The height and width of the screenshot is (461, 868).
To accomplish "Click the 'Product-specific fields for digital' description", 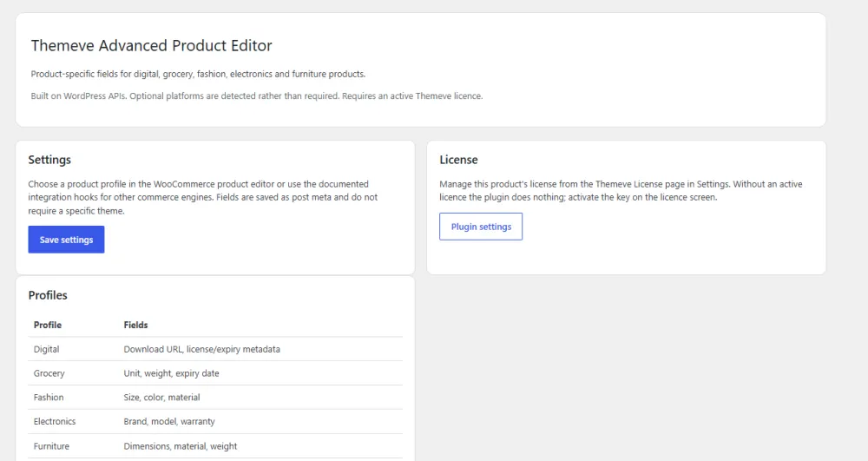I will click(x=198, y=74).
